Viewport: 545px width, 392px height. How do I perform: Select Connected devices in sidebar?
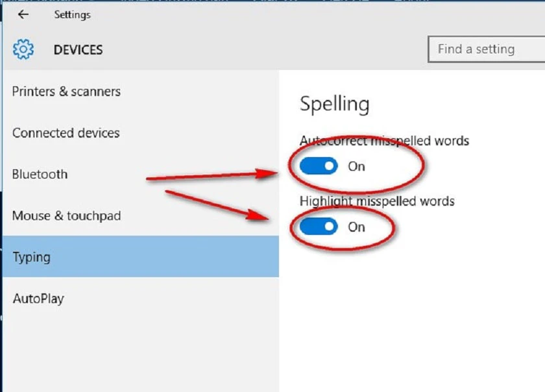point(140,133)
